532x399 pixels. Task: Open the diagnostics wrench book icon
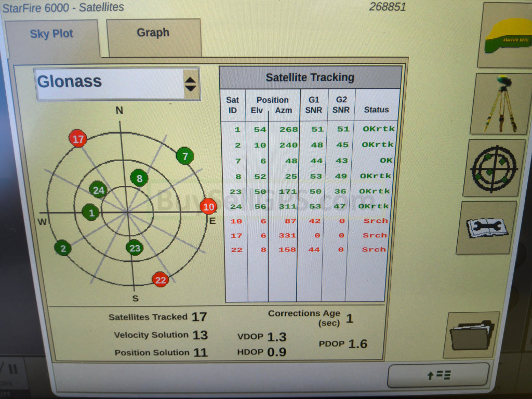486,228
